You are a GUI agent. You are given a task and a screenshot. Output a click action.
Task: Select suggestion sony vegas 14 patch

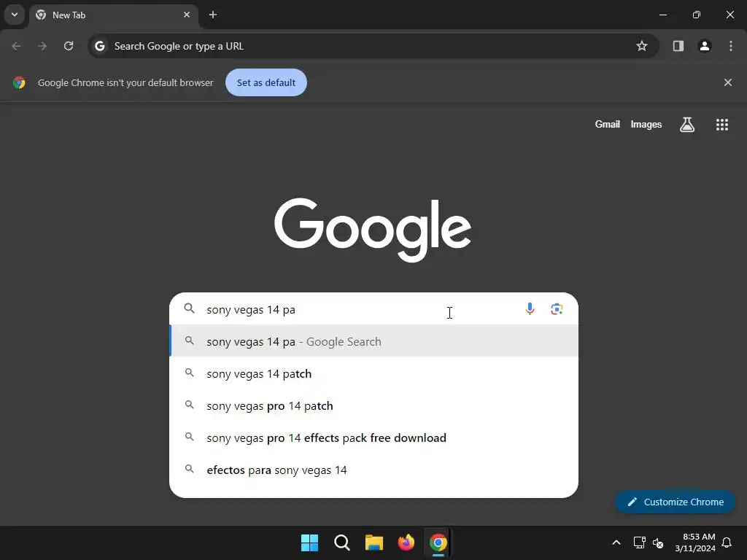click(x=374, y=374)
